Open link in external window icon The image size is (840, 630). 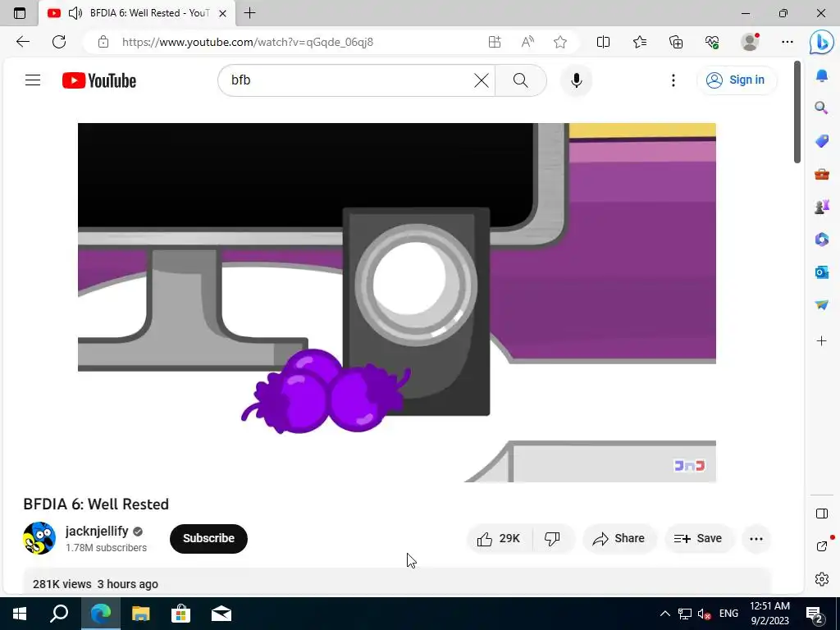[822, 546]
